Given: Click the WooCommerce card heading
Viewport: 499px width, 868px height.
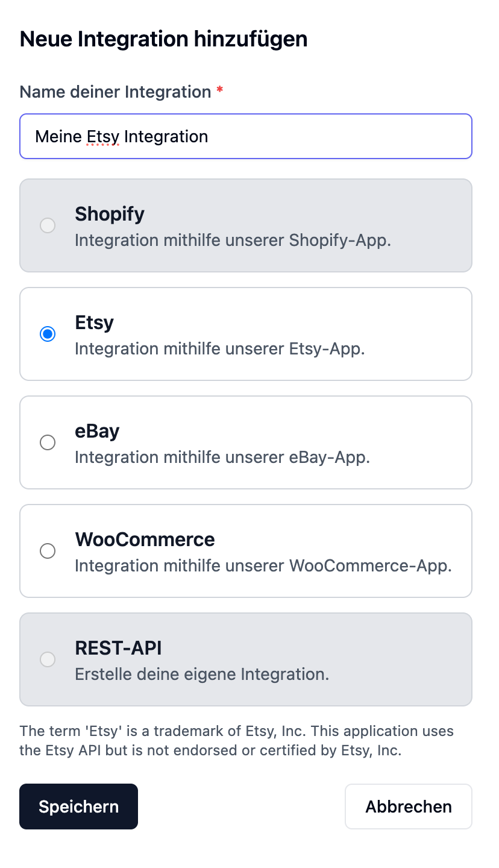Looking at the screenshot, I should (x=145, y=539).
